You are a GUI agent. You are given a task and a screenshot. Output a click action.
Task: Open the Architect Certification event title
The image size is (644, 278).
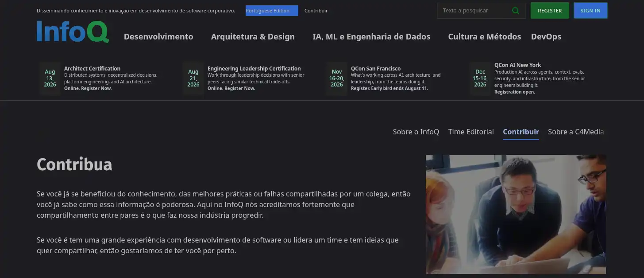coord(92,68)
